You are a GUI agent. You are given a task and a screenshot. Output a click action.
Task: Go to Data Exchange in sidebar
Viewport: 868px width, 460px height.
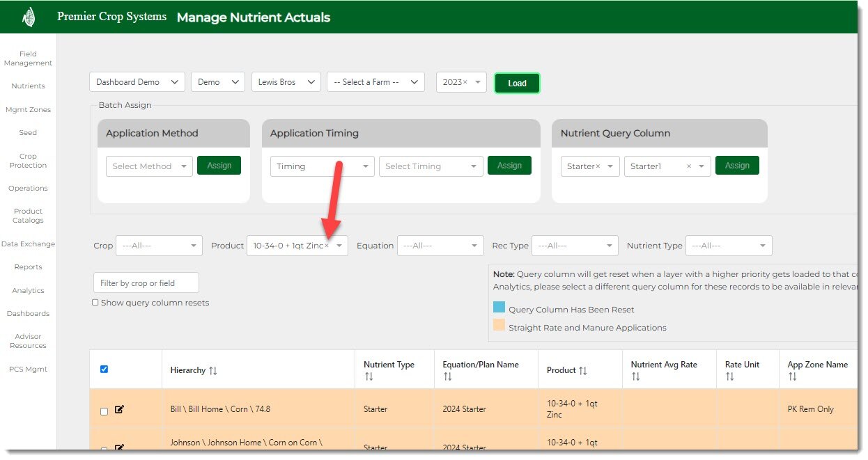(28, 244)
